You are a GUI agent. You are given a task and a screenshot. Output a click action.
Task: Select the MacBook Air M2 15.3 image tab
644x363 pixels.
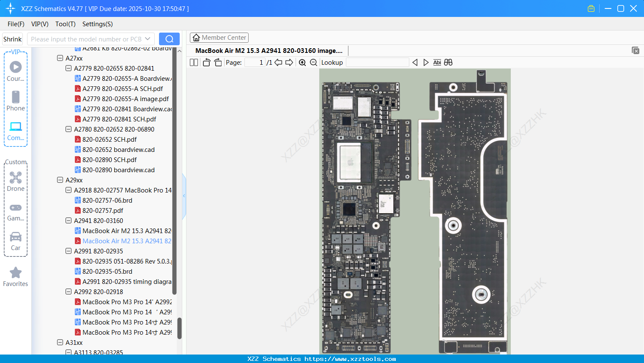pyautogui.click(x=269, y=51)
